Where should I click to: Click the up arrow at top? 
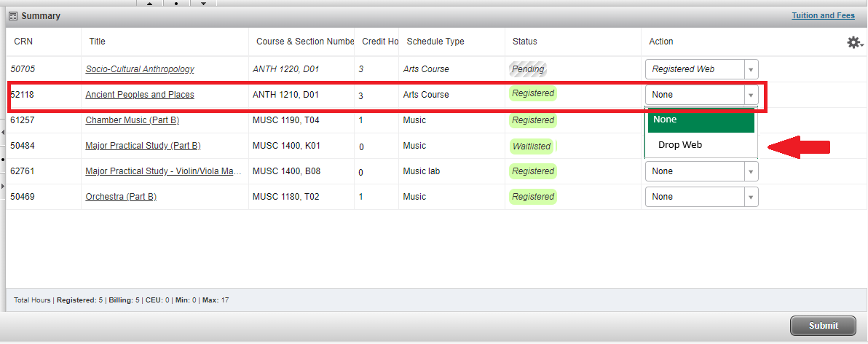click(150, 3)
